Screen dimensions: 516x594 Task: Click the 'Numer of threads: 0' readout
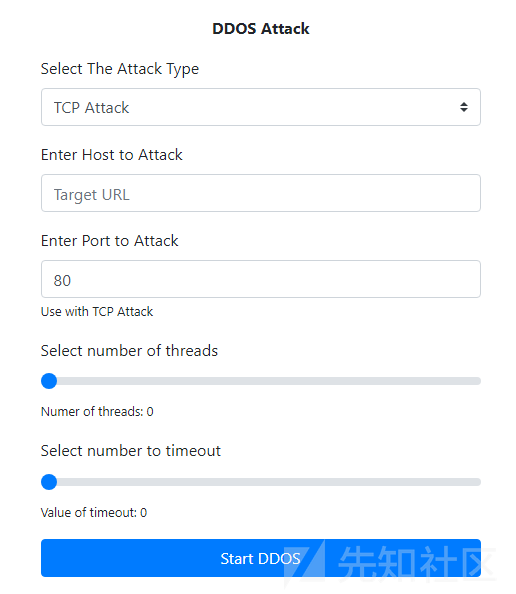point(97,412)
